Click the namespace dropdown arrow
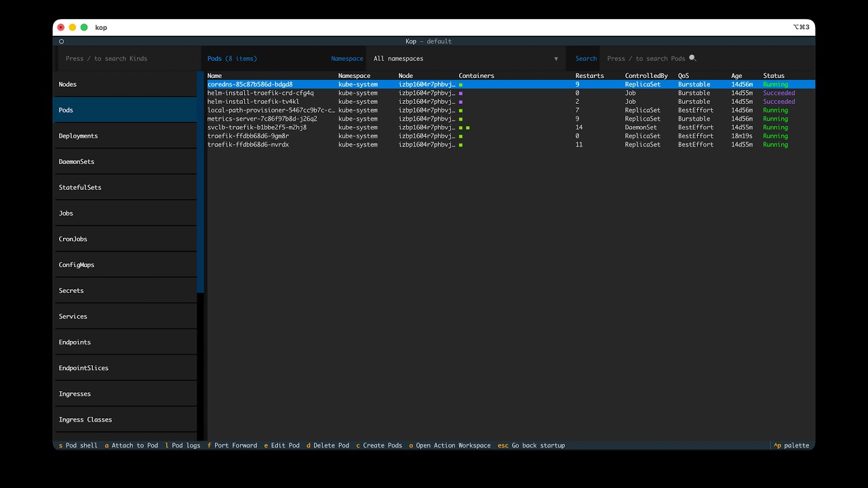 click(x=556, y=59)
